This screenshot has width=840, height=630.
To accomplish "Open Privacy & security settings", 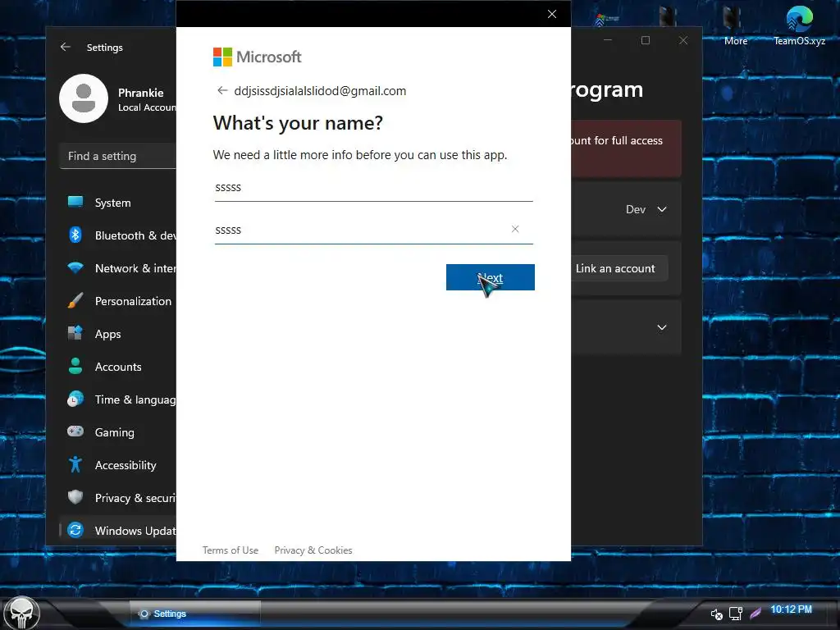I will tap(118, 498).
